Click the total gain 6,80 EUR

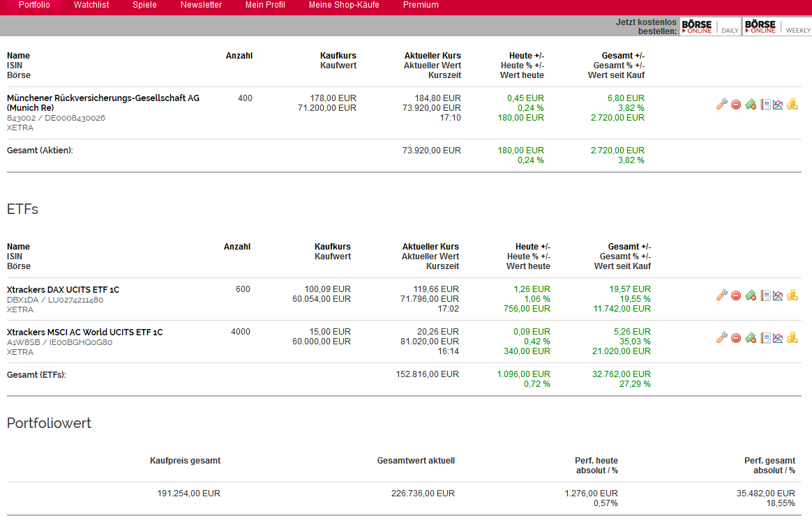click(x=626, y=98)
